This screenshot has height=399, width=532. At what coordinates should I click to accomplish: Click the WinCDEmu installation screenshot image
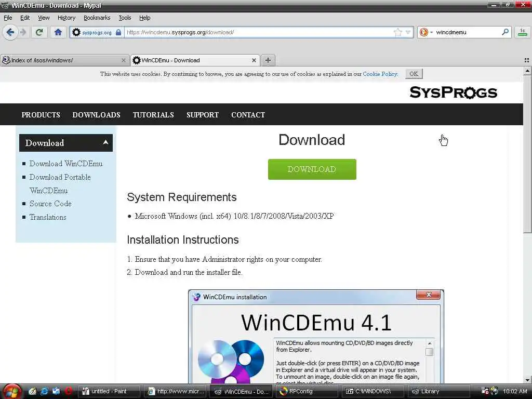pyautogui.click(x=316, y=337)
